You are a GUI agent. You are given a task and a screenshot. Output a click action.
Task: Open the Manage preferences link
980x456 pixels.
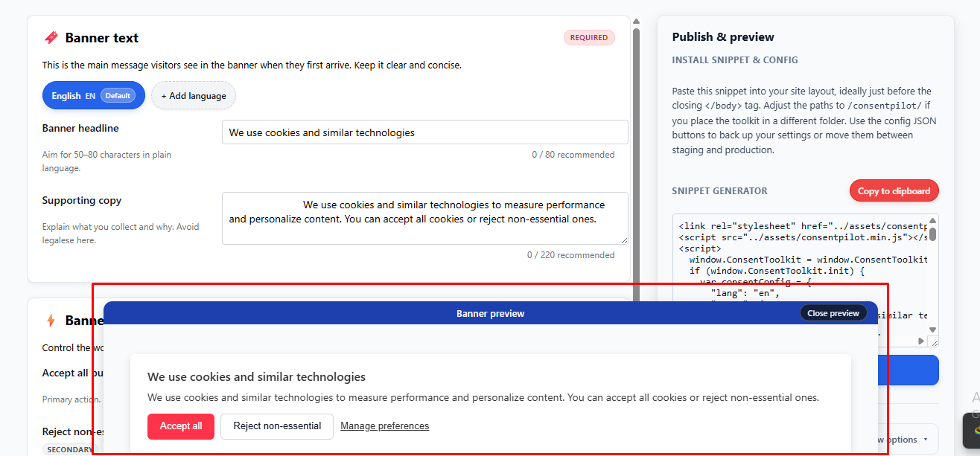pos(385,426)
